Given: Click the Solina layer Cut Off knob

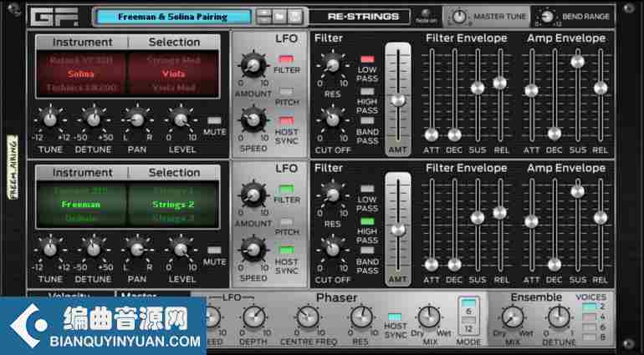Looking at the screenshot, I should click(x=333, y=119).
